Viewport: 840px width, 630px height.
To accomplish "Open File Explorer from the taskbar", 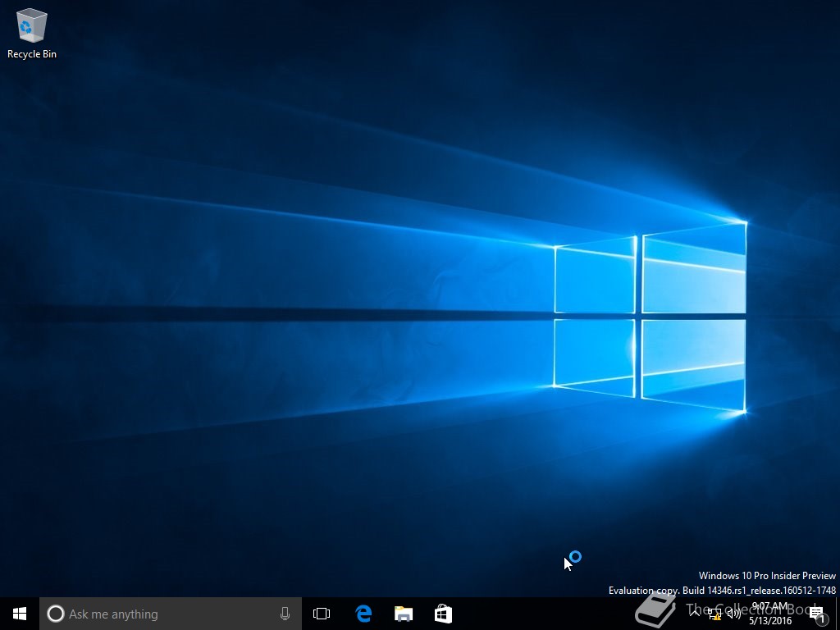I will click(x=404, y=614).
